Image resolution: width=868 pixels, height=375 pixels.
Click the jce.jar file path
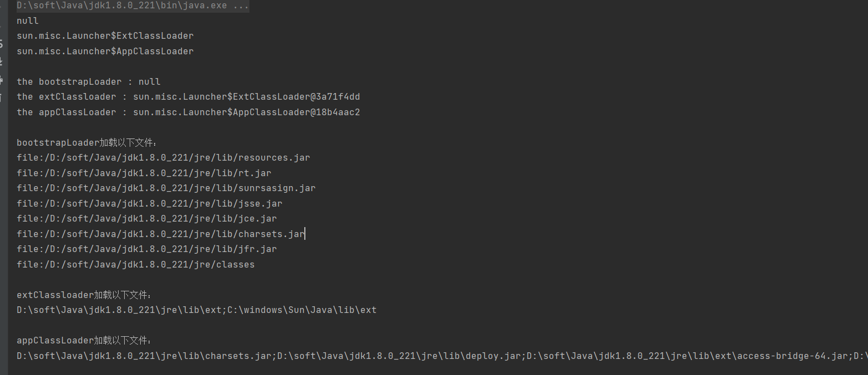pos(147,219)
